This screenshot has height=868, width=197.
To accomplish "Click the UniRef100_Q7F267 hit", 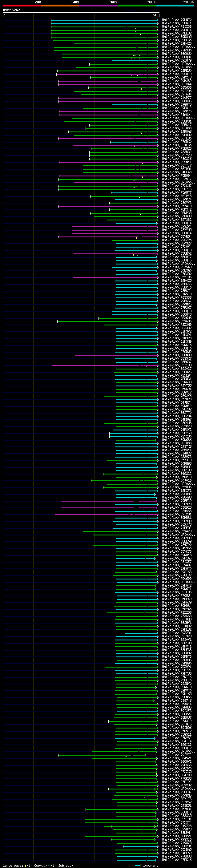I will click(177, 308).
